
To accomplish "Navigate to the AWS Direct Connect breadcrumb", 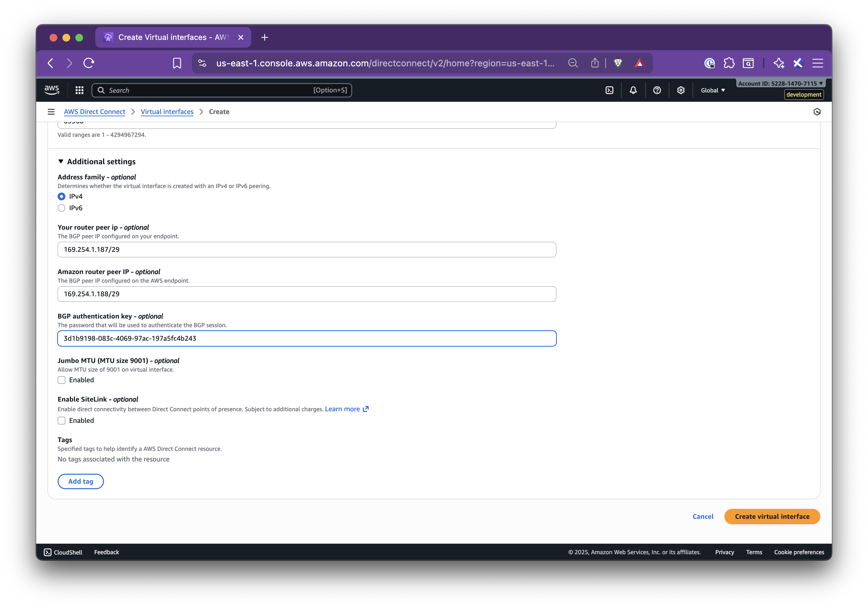I will point(94,111).
